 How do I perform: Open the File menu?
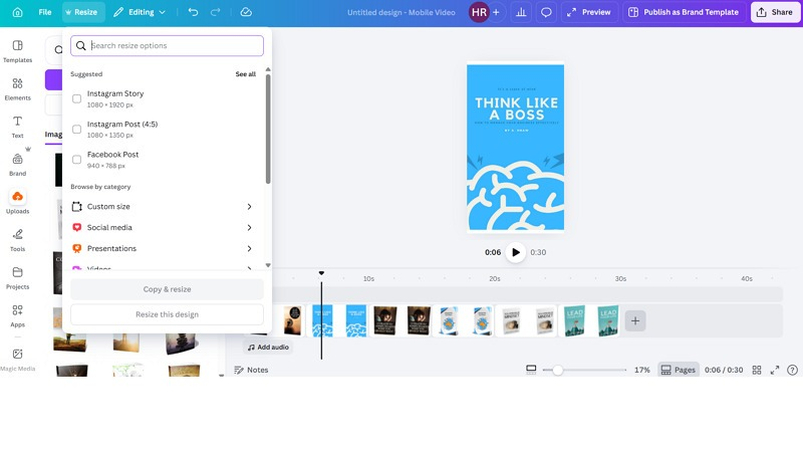coord(45,12)
